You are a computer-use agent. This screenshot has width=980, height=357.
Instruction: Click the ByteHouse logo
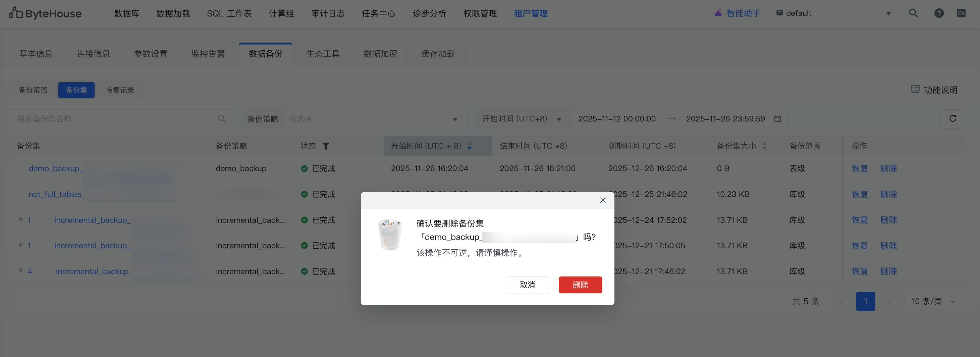pyautogui.click(x=45, y=13)
